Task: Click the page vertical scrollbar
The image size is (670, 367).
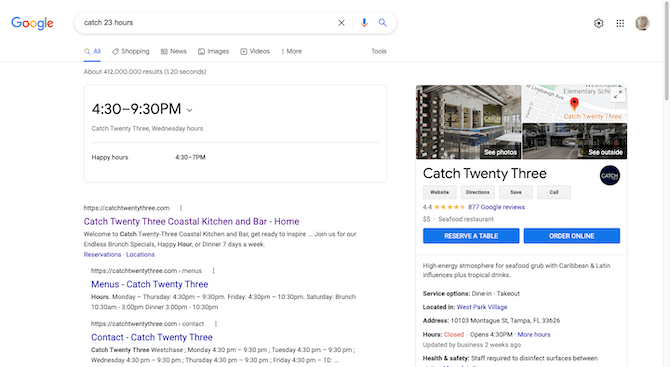Action: click(x=667, y=51)
